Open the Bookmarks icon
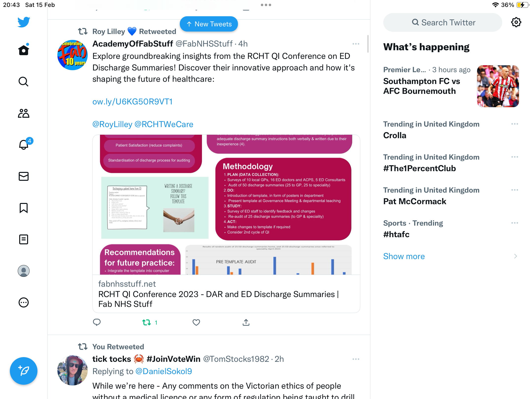 point(24,208)
